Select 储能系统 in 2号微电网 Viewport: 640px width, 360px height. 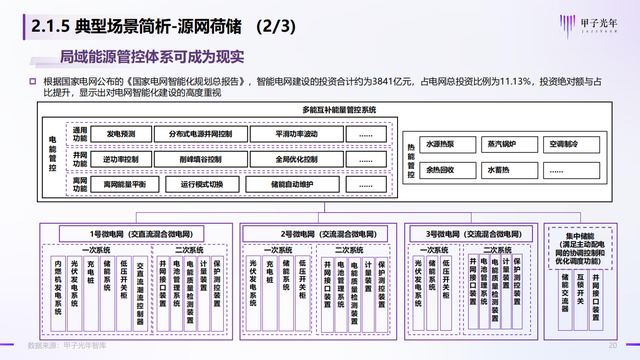click(286, 293)
